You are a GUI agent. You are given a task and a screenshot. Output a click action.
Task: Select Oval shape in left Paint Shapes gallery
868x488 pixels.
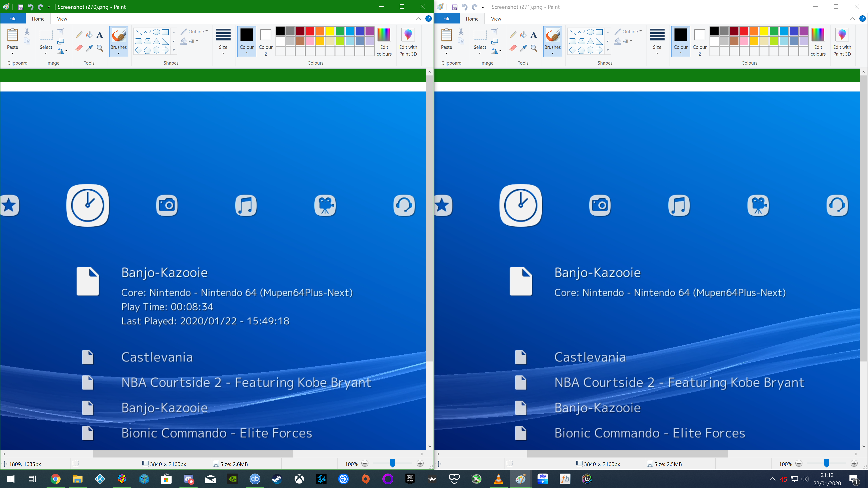156,32
